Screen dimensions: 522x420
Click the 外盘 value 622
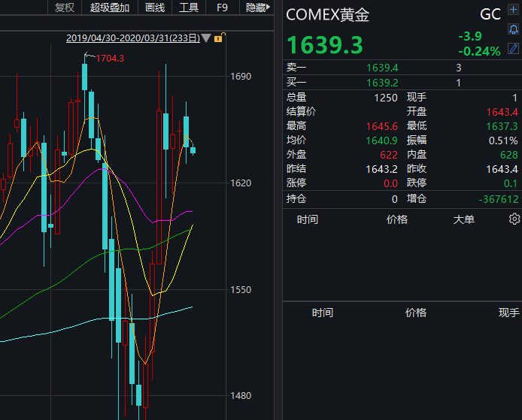(x=389, y=155)
